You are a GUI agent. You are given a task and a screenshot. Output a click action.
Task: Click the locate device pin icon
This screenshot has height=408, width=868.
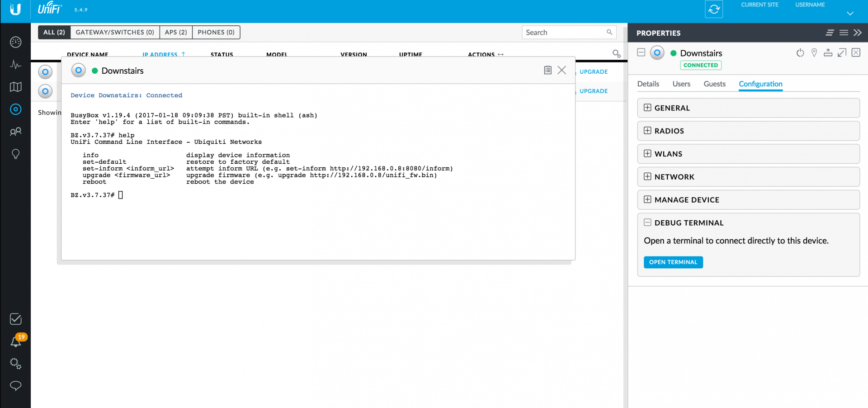click(x=814, y=53)
